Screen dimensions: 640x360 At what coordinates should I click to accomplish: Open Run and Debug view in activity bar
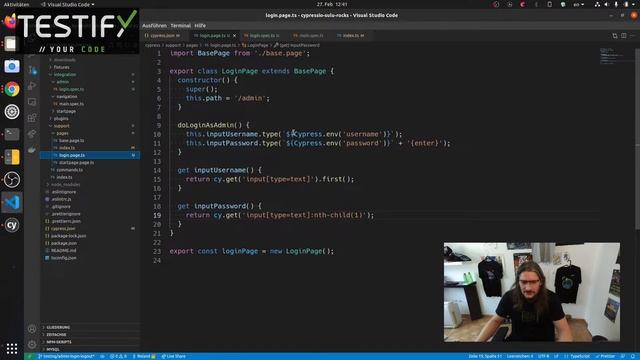(x=32, y=86)
